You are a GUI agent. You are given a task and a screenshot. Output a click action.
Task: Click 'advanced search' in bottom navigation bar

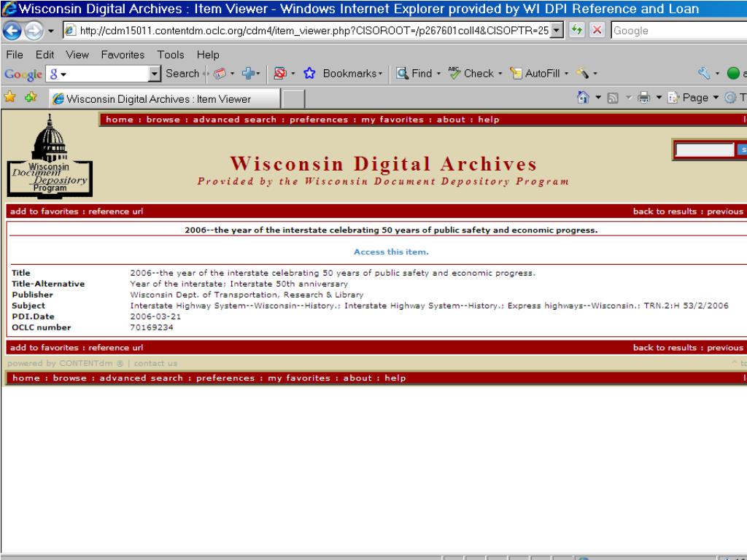pos(141,378)
